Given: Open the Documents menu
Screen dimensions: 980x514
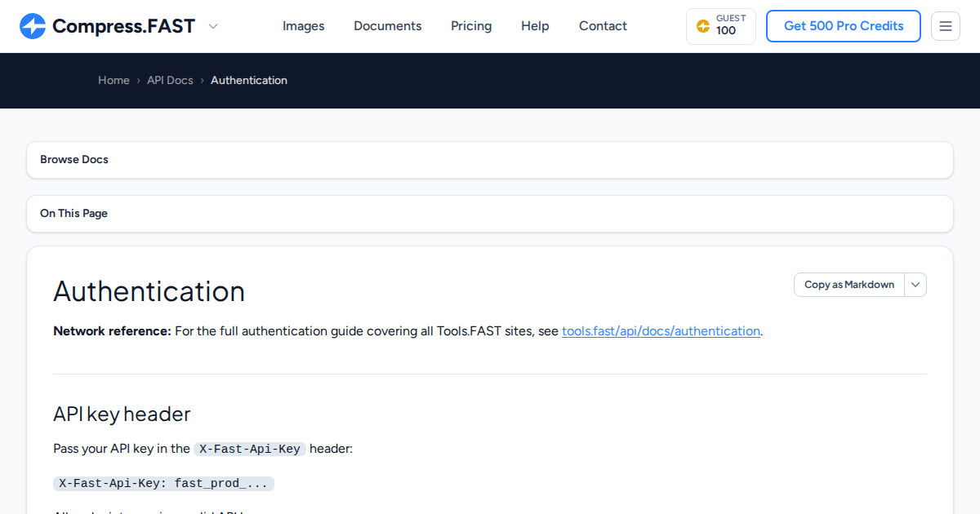Looking at the screenshot, I should tap(388, 26).
